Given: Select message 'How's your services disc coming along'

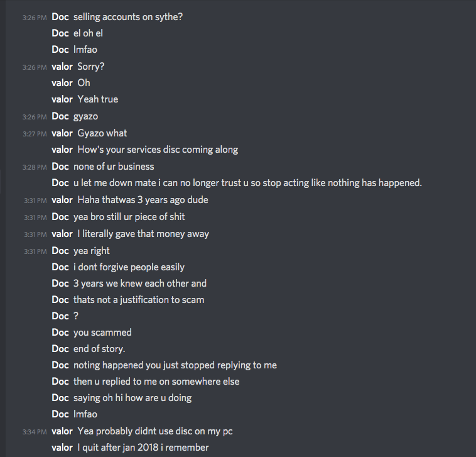Looking at the screenshot, I should pos(158,150).
